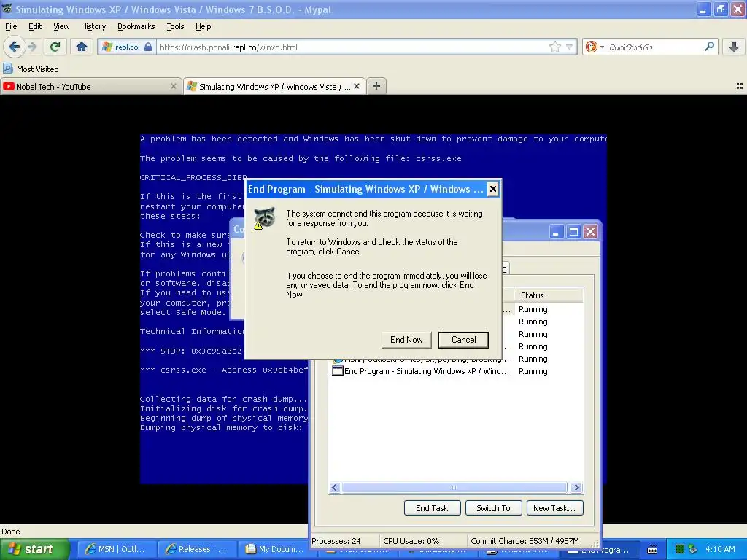Open the Most Visited bookmark folder label
The height and width of the screenshot is (560, 747).
[38, 69]
